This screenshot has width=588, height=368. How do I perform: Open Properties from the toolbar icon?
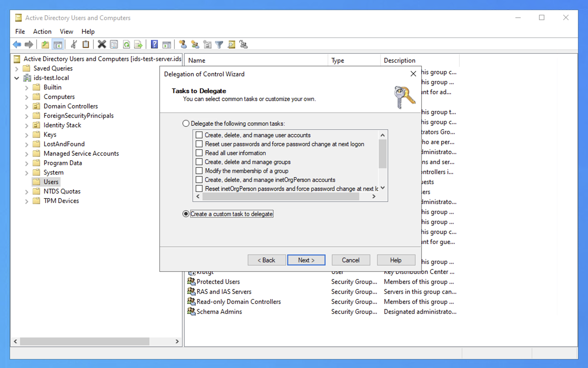click(114, 44)
